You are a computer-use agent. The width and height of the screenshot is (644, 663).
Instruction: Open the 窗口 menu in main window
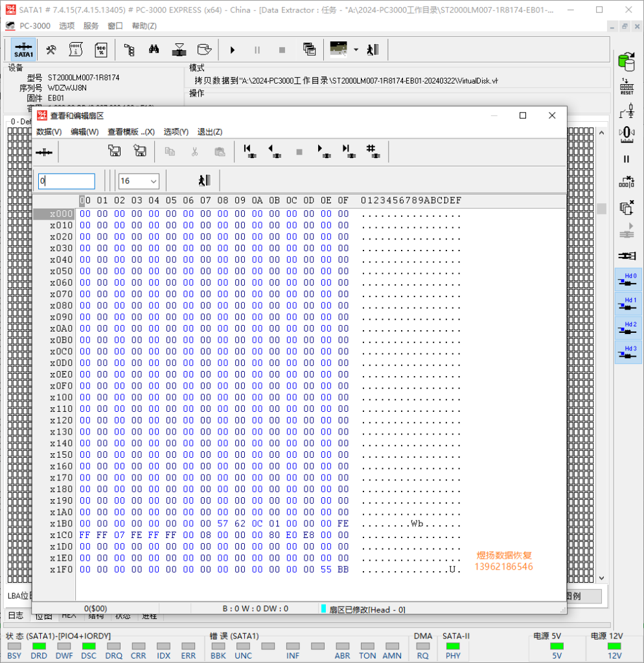pyautogui.click(x=115, y=26)
